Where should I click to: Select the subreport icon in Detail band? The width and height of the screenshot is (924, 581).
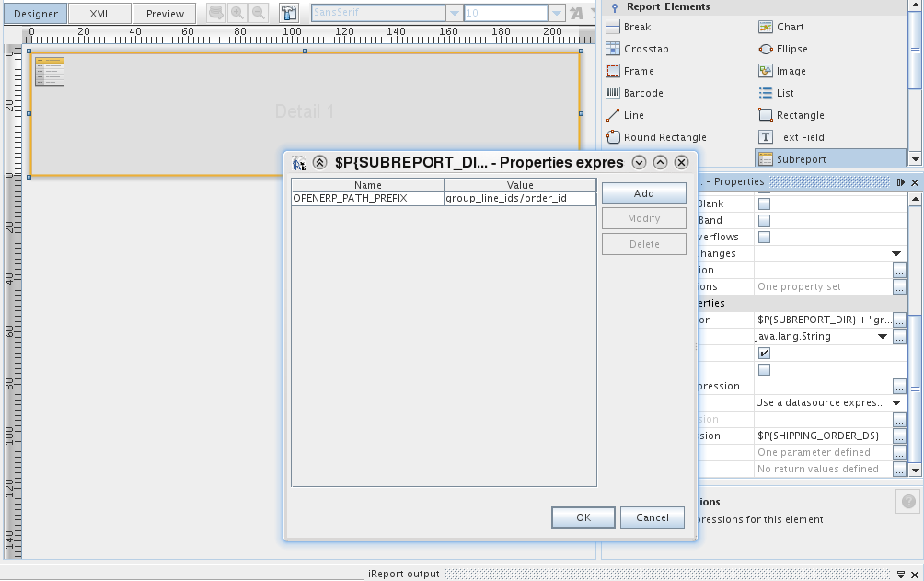50,72
